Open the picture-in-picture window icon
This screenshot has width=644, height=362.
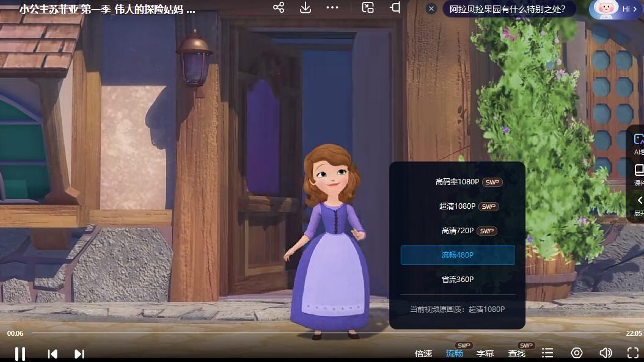[x=368, y=7]
